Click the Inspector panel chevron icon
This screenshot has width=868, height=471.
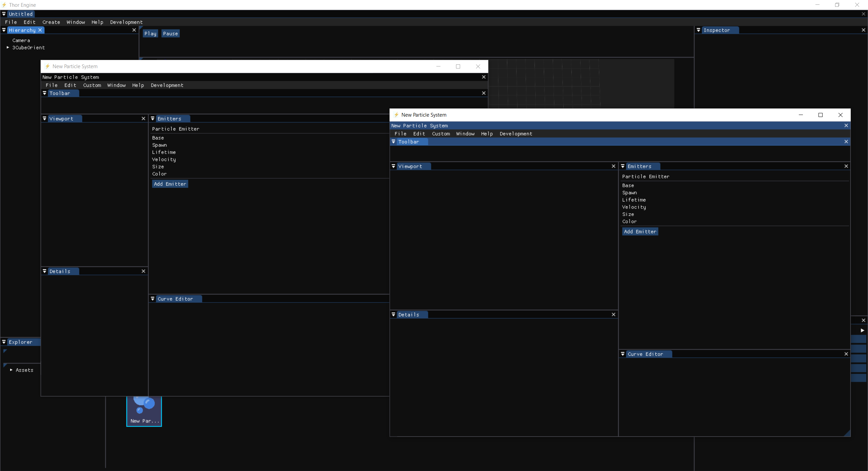[x=698, y=30]
